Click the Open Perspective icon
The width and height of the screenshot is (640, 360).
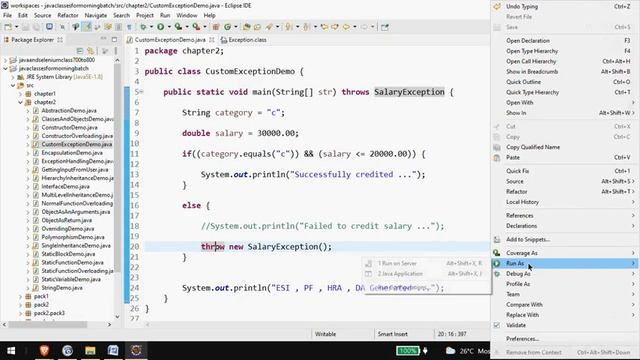384,27
